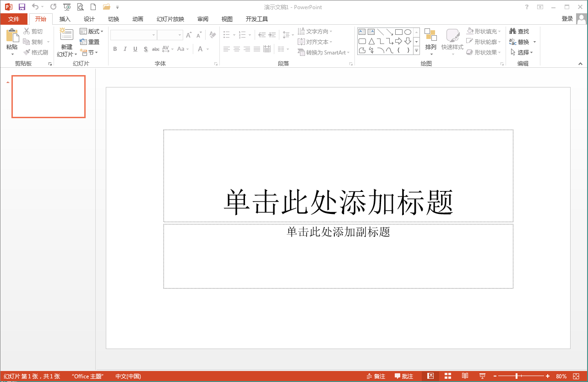Image resolution: width=588 pixels, height=382 pixels.
Task: Open the 插入 (Insert) tab
Action: tap(65, 19)
